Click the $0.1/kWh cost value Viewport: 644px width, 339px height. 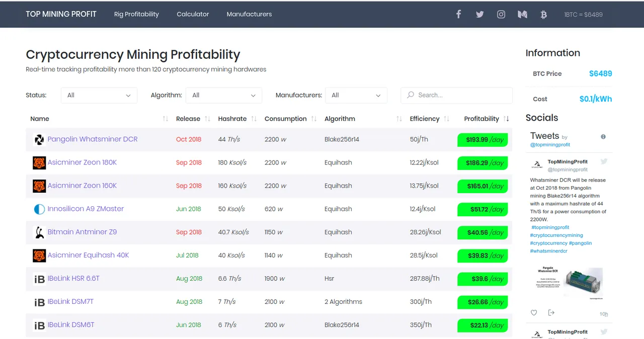tap(596, 99)
